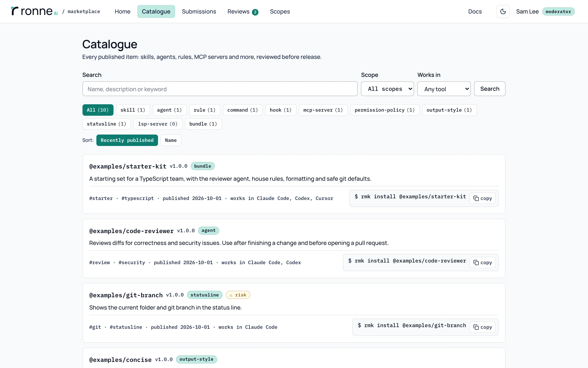Image resolution: width=588 pixels, height=368 pixels.
Task: Select the All (10) filter chip
Action: click(x=98, y=110)
